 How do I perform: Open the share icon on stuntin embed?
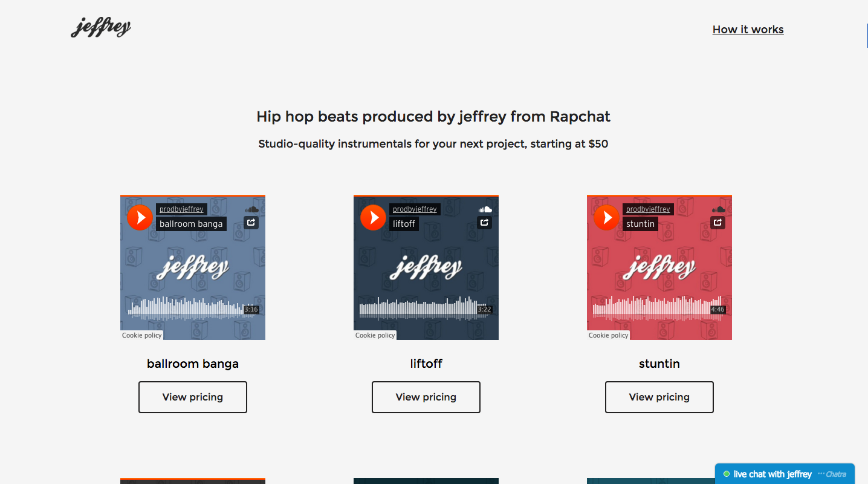[x=717, y=223]
